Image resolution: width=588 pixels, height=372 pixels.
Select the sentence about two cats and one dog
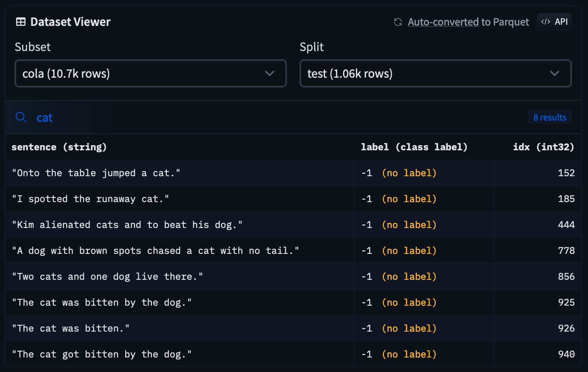(x=108, y=276)
